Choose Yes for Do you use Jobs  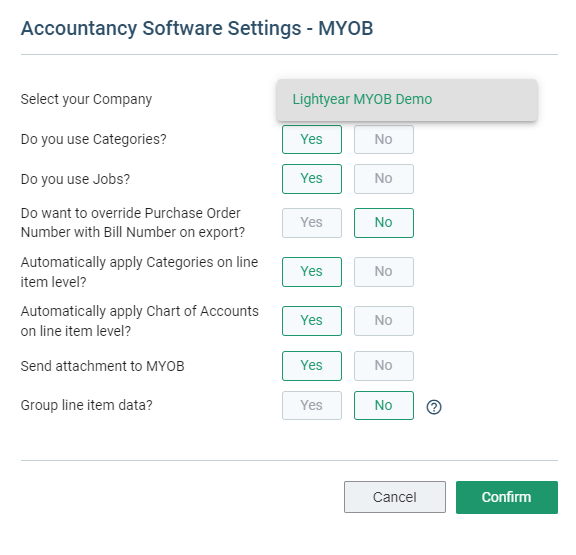pos(312,179)
